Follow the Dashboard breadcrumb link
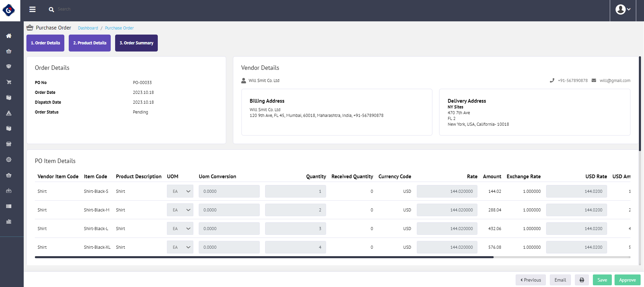Image resolution: width=644 pixels, height=287 pixels. pyautogui.click(x=88, y=28)
